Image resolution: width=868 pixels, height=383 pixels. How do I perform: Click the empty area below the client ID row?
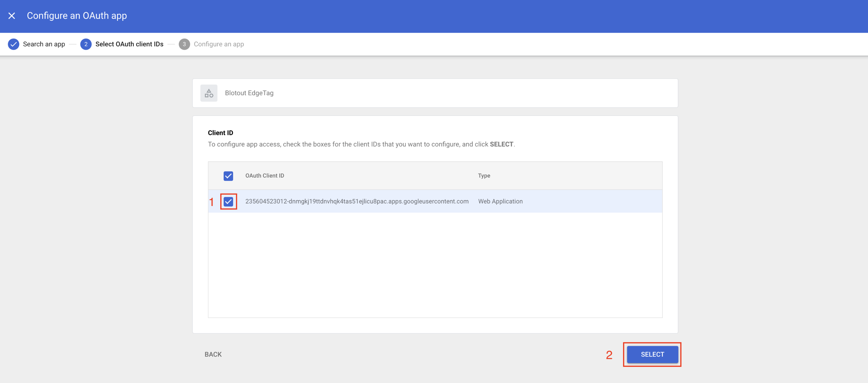[435, 265]
